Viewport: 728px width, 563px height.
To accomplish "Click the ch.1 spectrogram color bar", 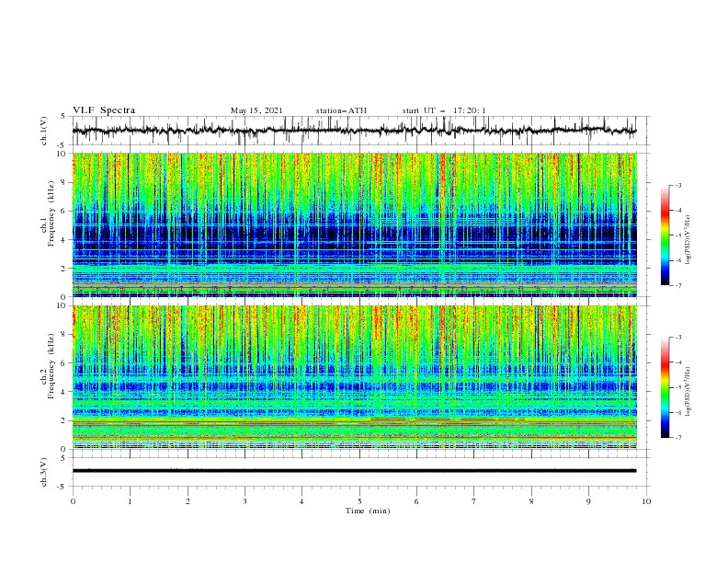I will click(x=665, y=236).
